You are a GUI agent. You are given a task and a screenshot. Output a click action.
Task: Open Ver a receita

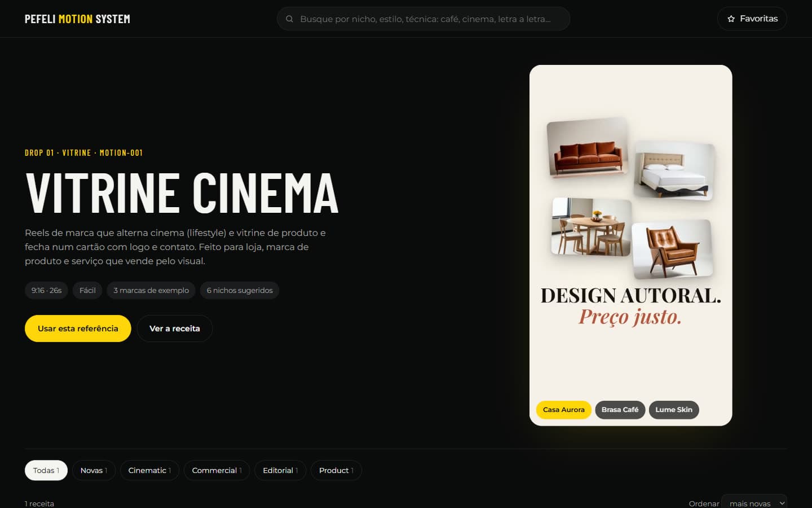[175, 329]
